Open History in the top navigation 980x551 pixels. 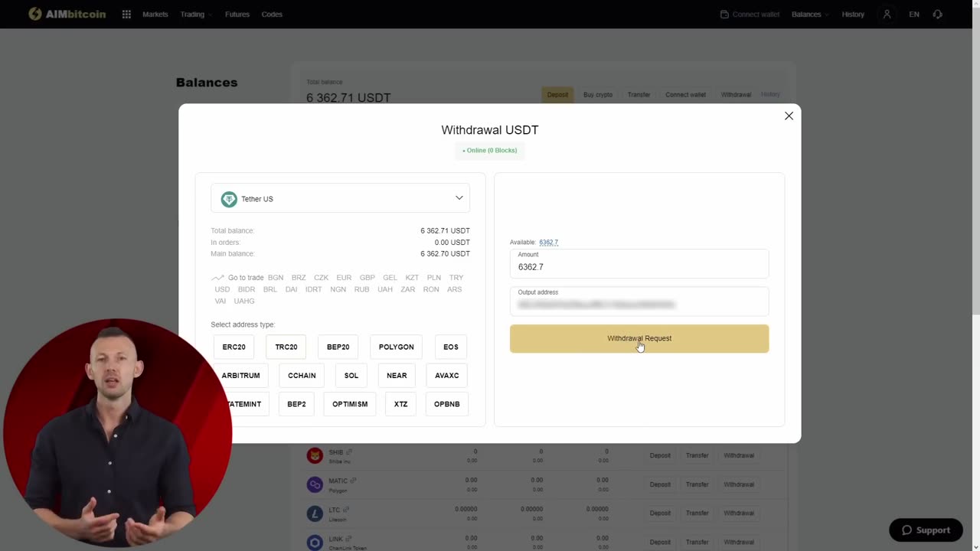pyautogui.click(x=853, y=14)
